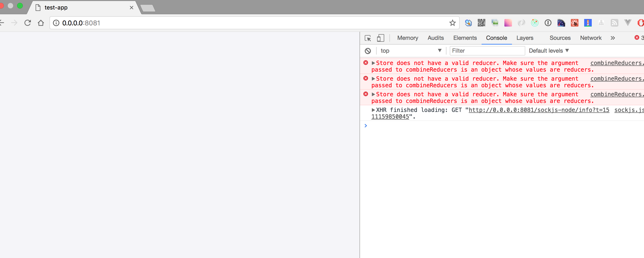Image resolution: width=644 pixels, height=258 pixels.
Task: Expand the XHR finished loading message
Action: pyautogui.click(x=373, y=110)
